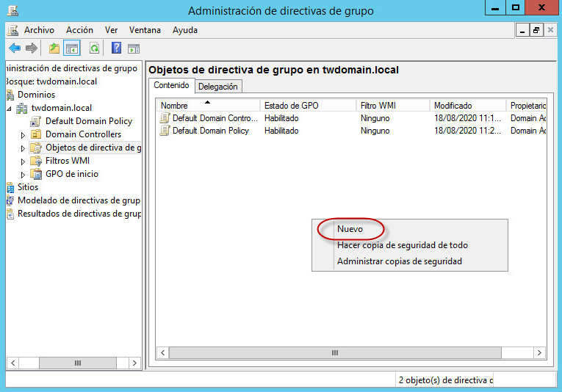Image resolution: width=562 pixels, height=392 pixels.
Task: Choose Nuevo from the context menu
Action: pos(350,229)
